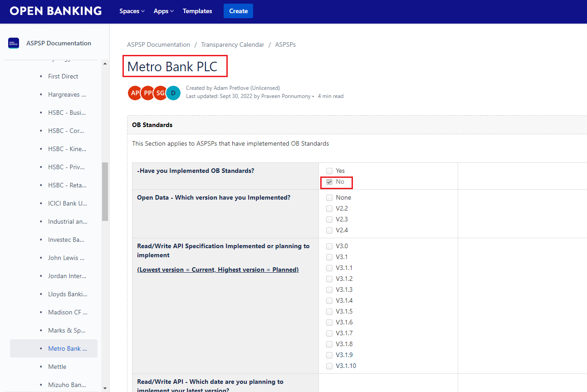Open the Industrial an... sidebar page

[x=68, y=221]
